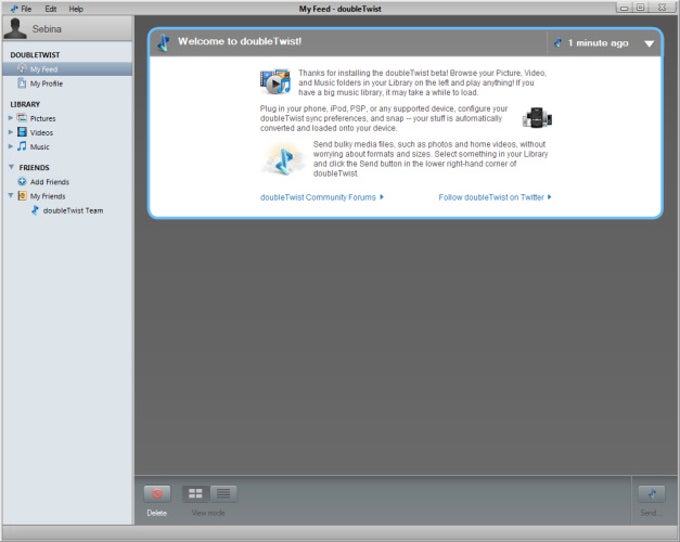
Task: Click the Music note icon
Action: point(22,146)
